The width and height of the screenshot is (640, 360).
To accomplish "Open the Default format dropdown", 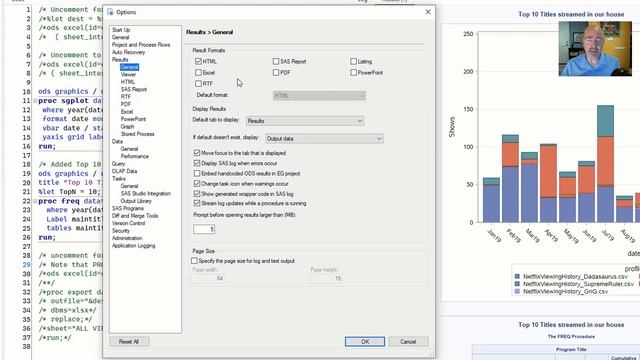I will (319, 96).
